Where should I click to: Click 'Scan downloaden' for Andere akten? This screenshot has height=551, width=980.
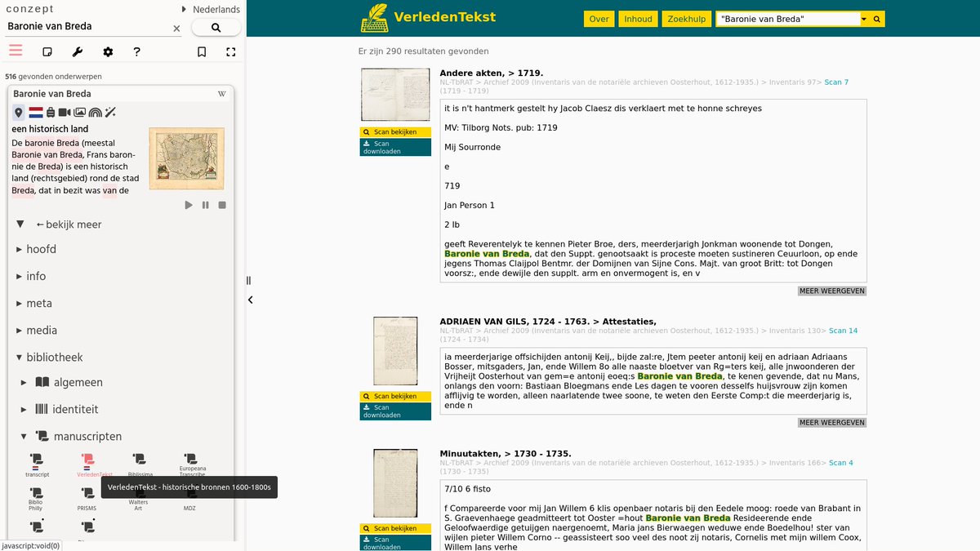point(395,147)
